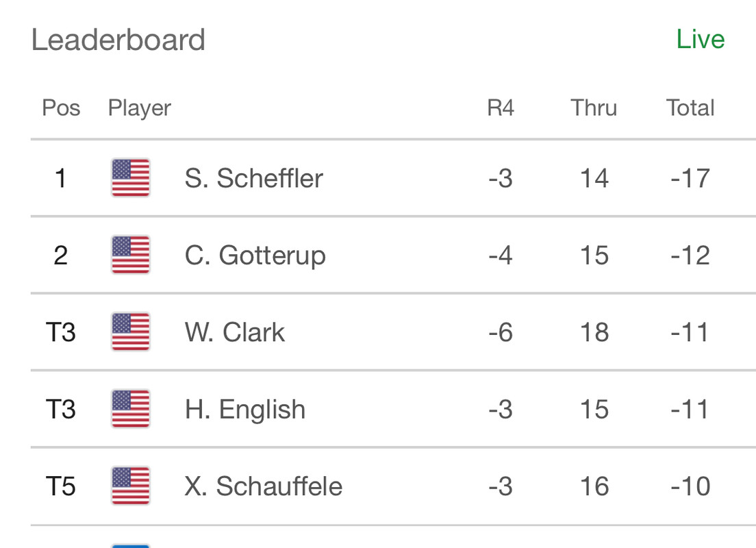Sort by the Pos column header

61,108
